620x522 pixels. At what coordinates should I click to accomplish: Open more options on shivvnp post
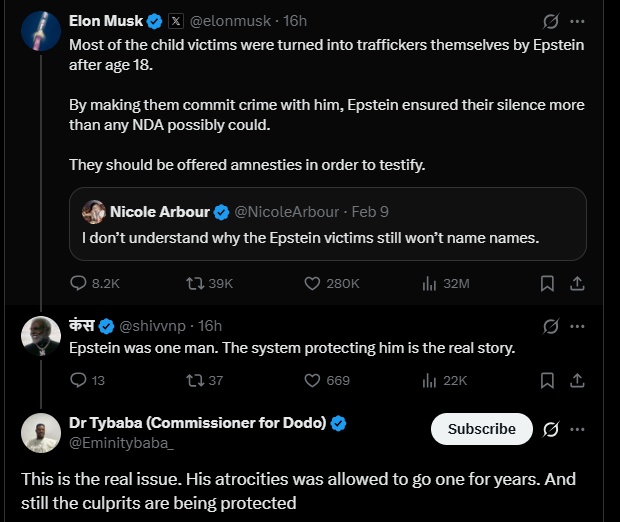[577, 326]
